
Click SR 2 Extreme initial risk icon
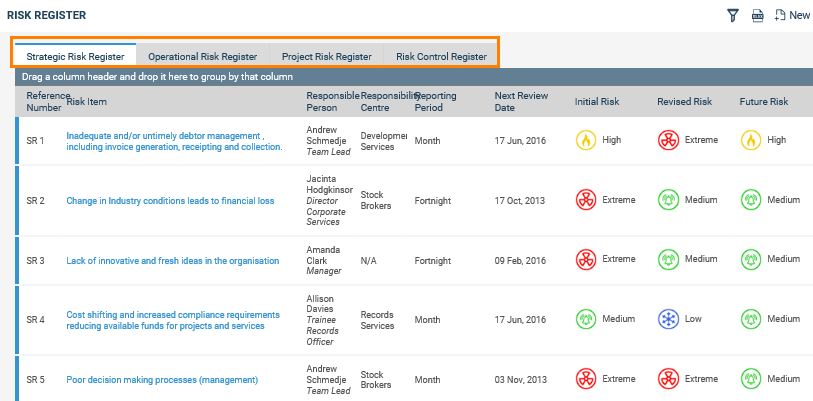click(585, 200)
